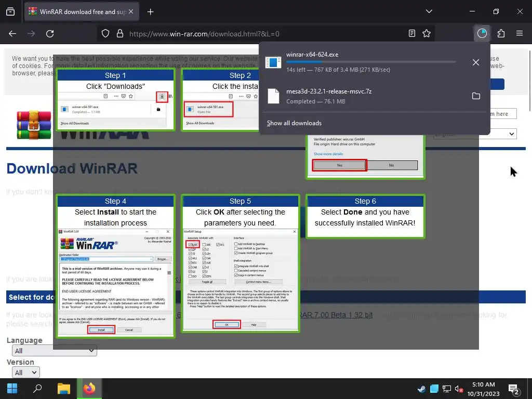The height and width of the screenshot is (399, 532).
Task: Toggle the downloads panel toolbar button
Action: pos(482,33)
